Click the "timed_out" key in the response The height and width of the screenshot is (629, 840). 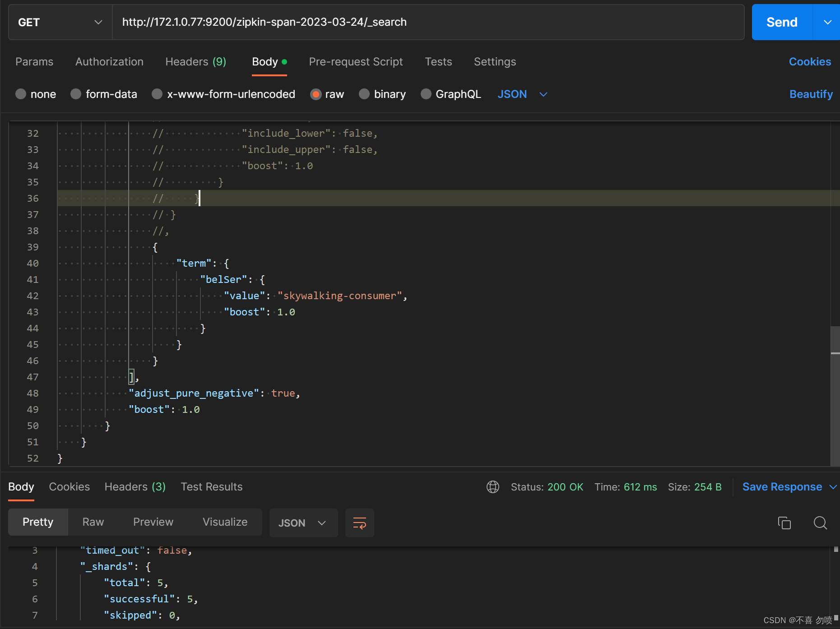click(x=112, y=550)
